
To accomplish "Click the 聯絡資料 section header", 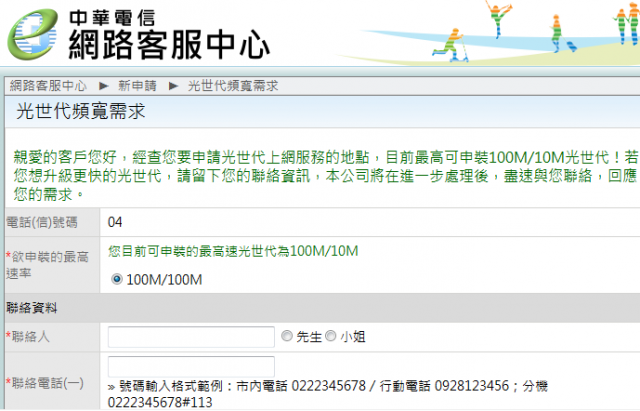I will point(31,308).
